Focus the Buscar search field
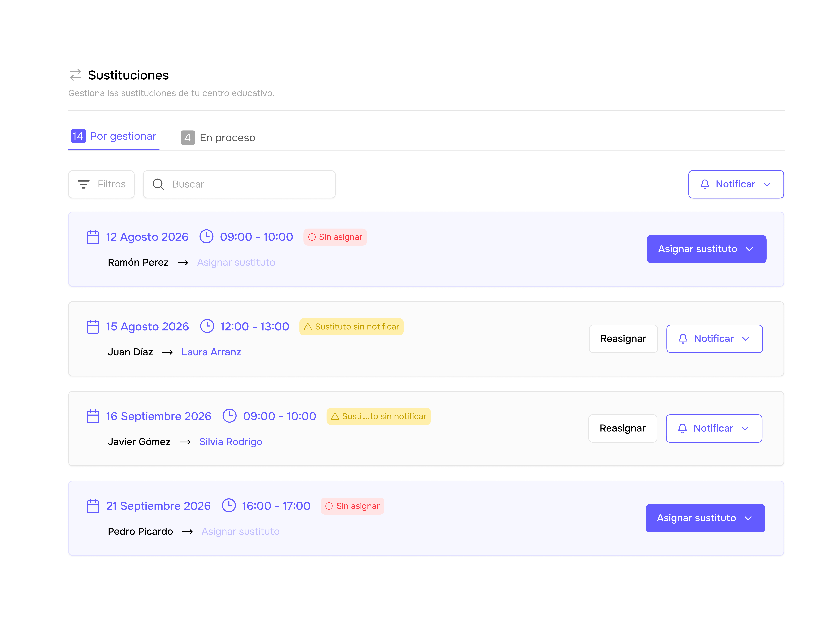 click(239, 184)
